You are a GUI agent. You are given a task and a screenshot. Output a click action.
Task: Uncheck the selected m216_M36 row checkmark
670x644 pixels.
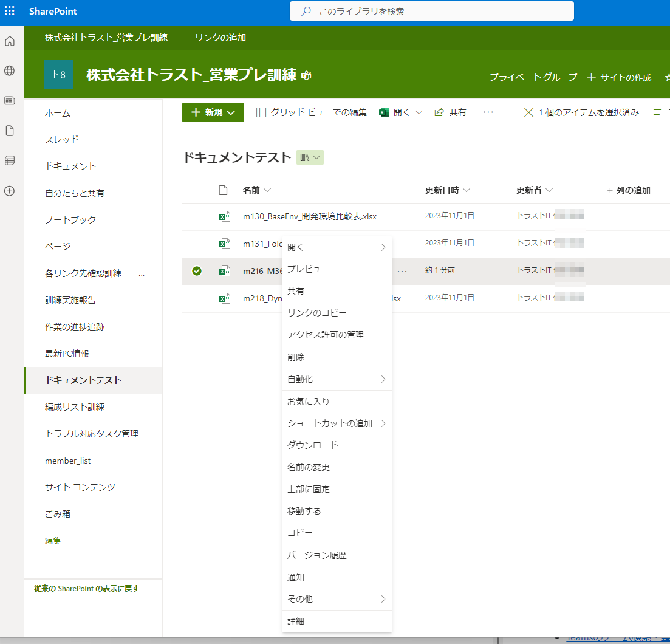click(197, 271)
